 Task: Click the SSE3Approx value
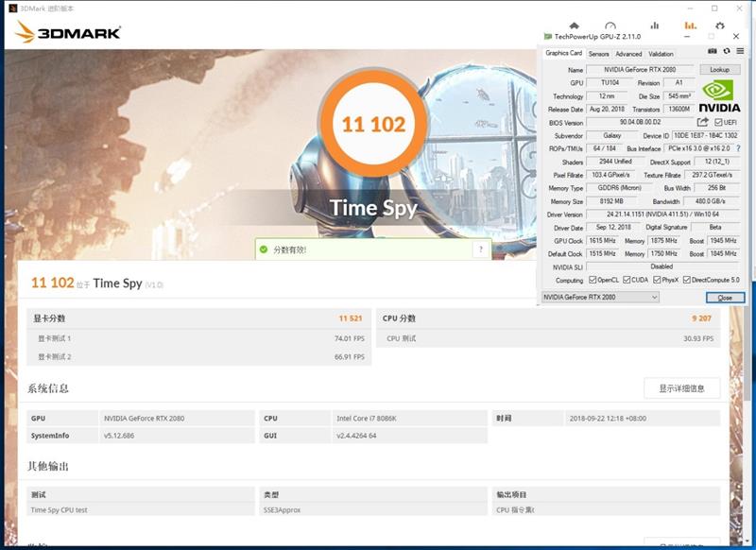click(x=282, y=509)
